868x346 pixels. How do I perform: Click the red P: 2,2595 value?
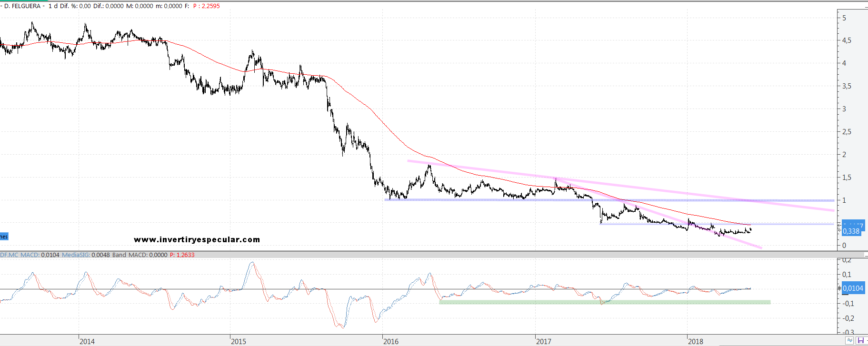206,6
